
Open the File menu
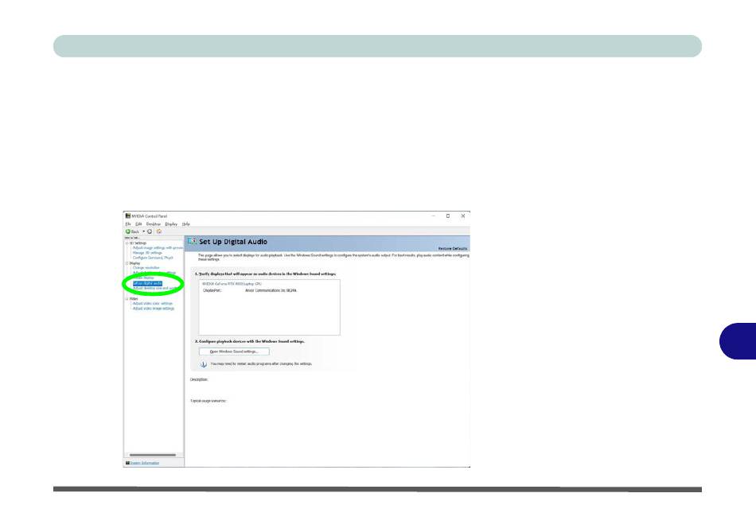click(128, 224)
